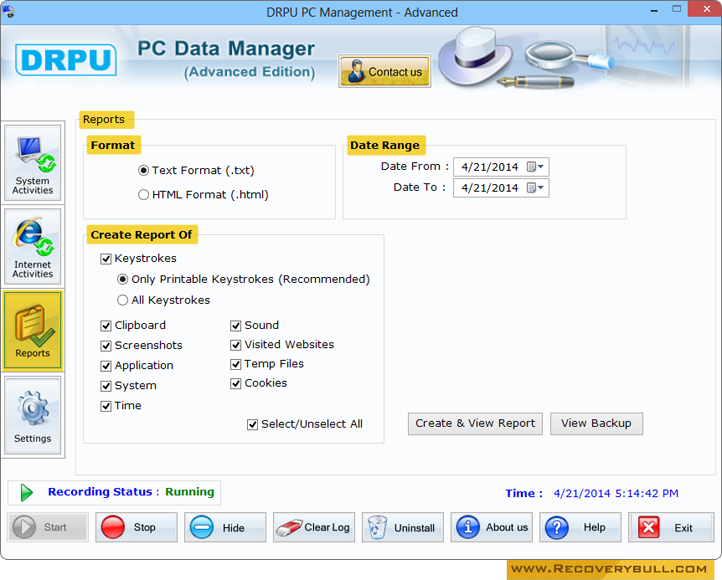Click the www.RecoveryBull.com link
Screen dimensions: 722x580
609,569
